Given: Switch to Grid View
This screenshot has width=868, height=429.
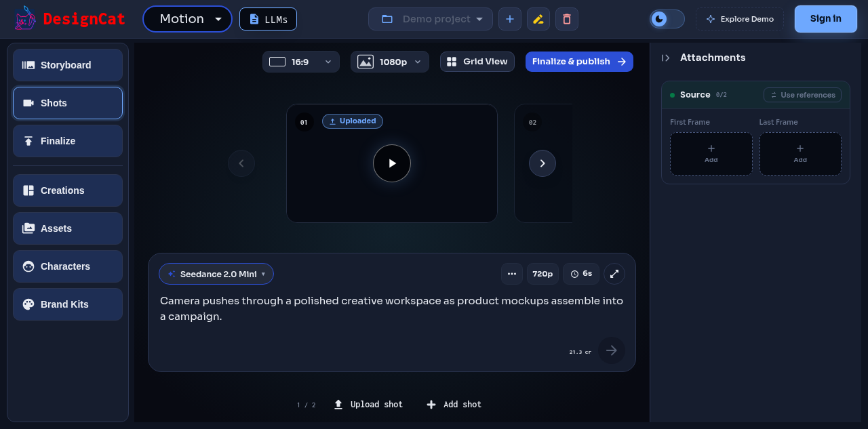Looking at the screenshot, I should coord(477,62).
